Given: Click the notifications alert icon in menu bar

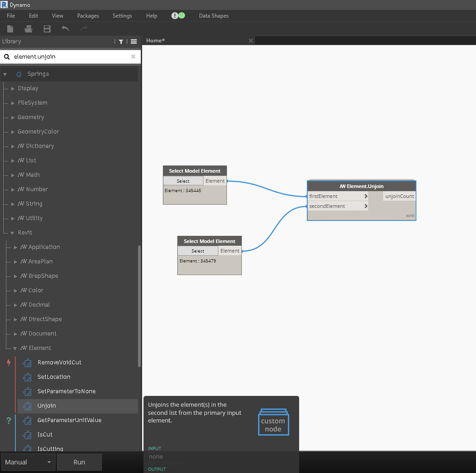Looking at the screenshot, I should [175, 16].
